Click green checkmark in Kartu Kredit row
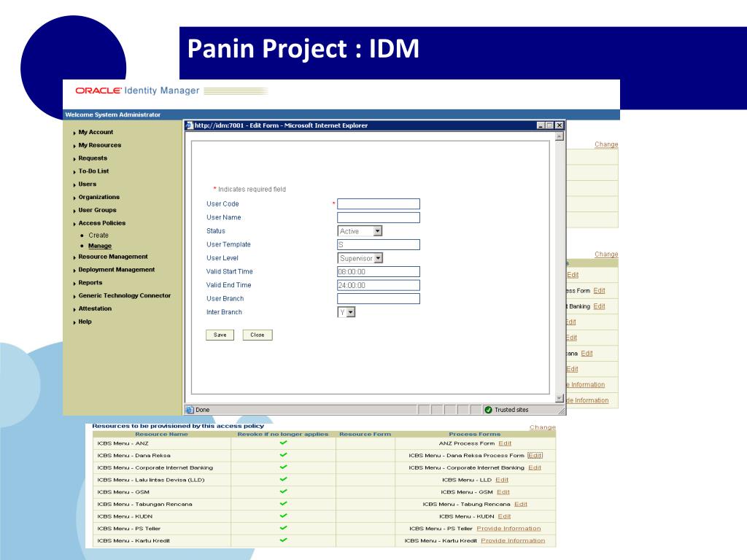This screenshot has height=560, width=747. click(284, 540)
